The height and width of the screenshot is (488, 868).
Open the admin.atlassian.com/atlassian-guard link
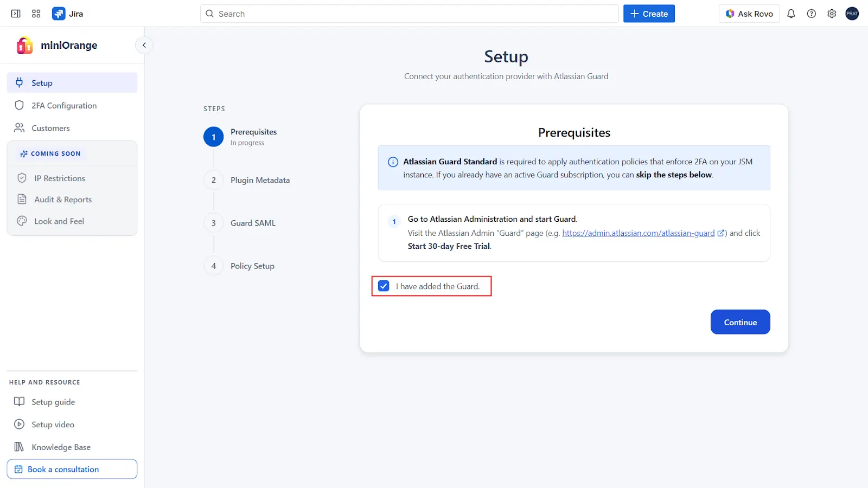[639, 233]
